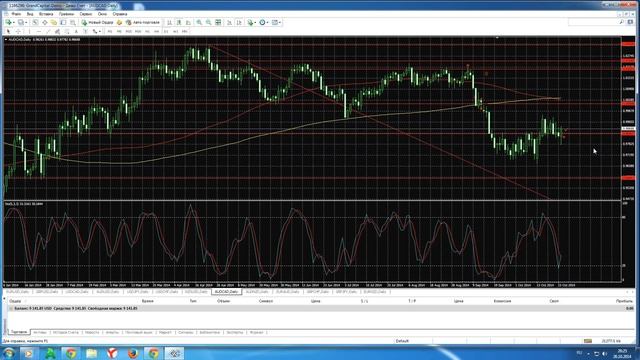This screenshot has width=640, height=360.
Task: Open a new chart window
Action: tap(8, 22)
